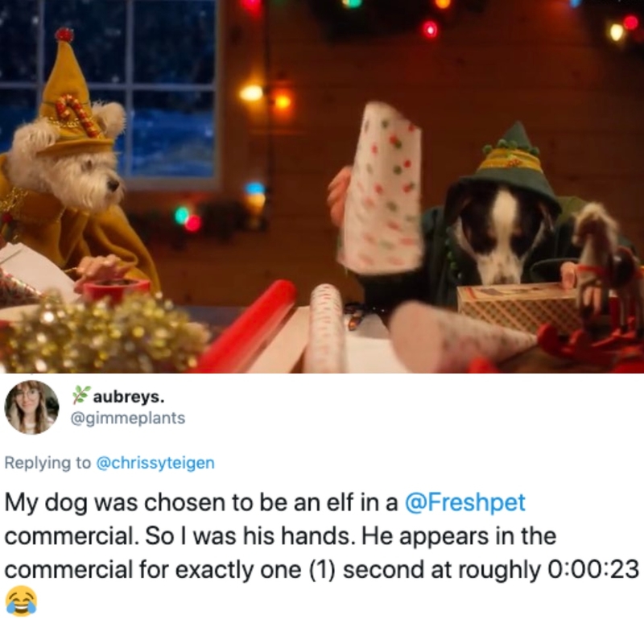Open the @chrissyteigen profile link
This screenshot has height=644, width=644.
pyautogui.click(x=155, y=463)
